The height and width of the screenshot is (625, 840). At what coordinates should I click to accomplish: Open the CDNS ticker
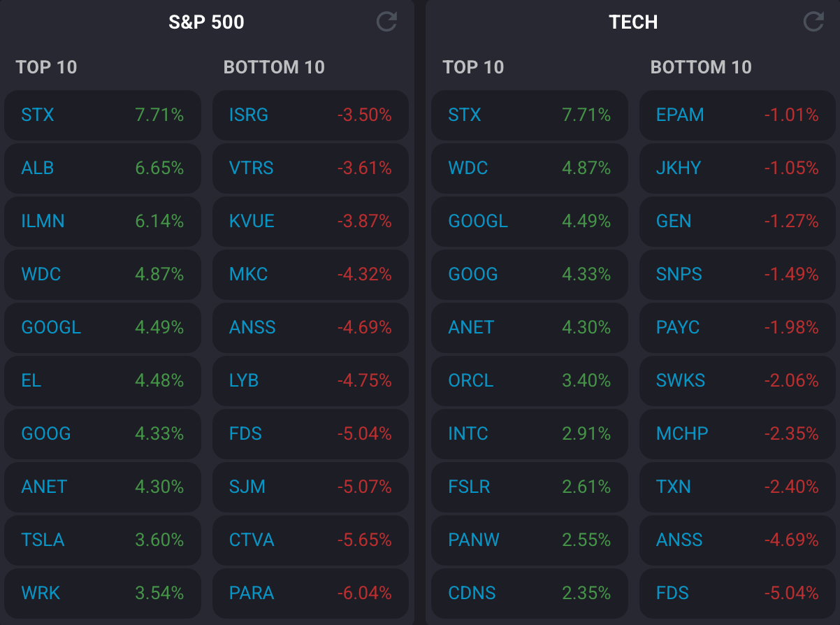click(472, 593)
